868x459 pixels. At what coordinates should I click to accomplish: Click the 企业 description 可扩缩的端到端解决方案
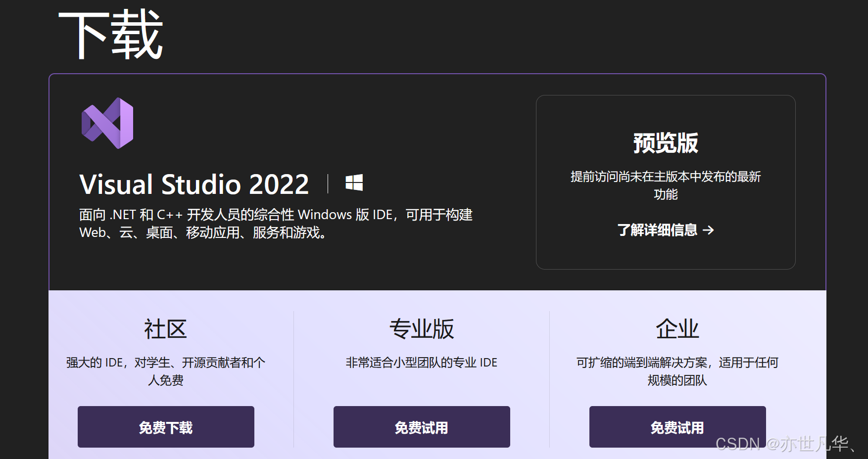(677, 371)
